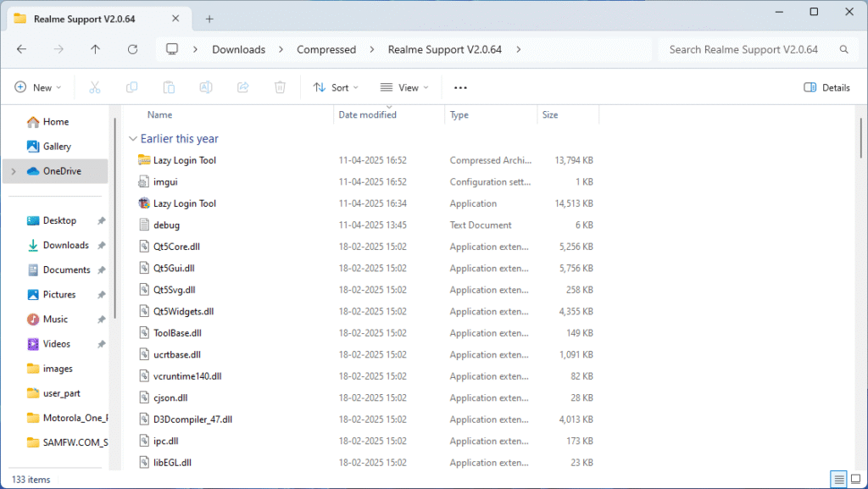Open the See more three-dots menu
Screen dimensions: 868x489
[x=460, y=87]
